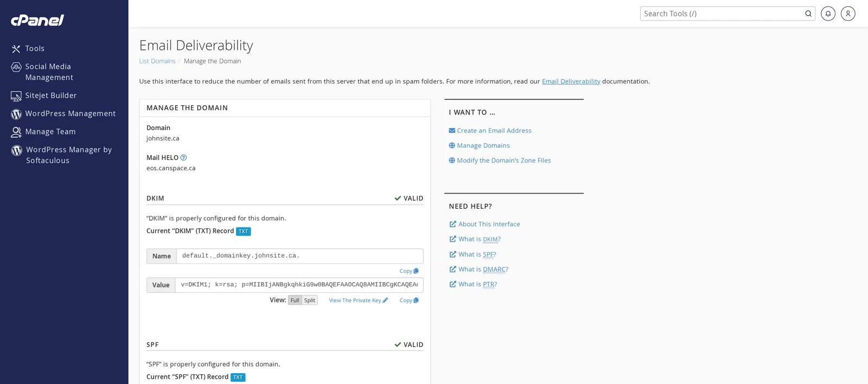
Task: Click the DKIM Name field default._domainkey.johnsite.ca.
Action: 299,256
